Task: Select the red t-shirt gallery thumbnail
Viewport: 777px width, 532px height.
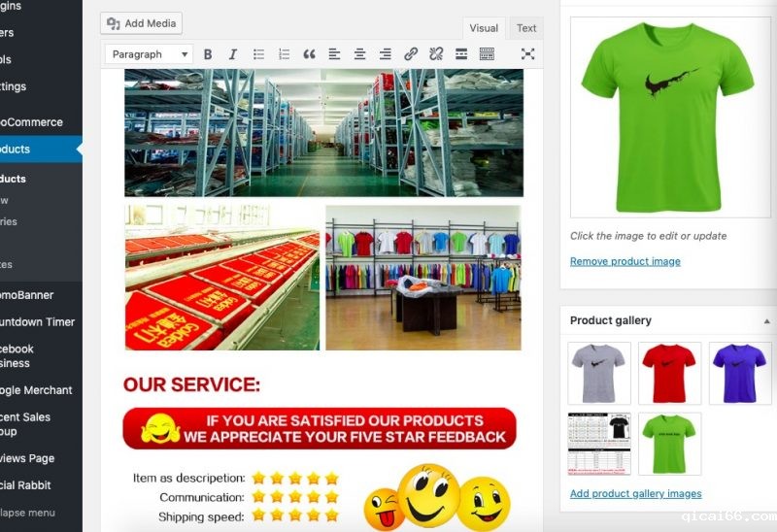Action: (x=669, y=373)
